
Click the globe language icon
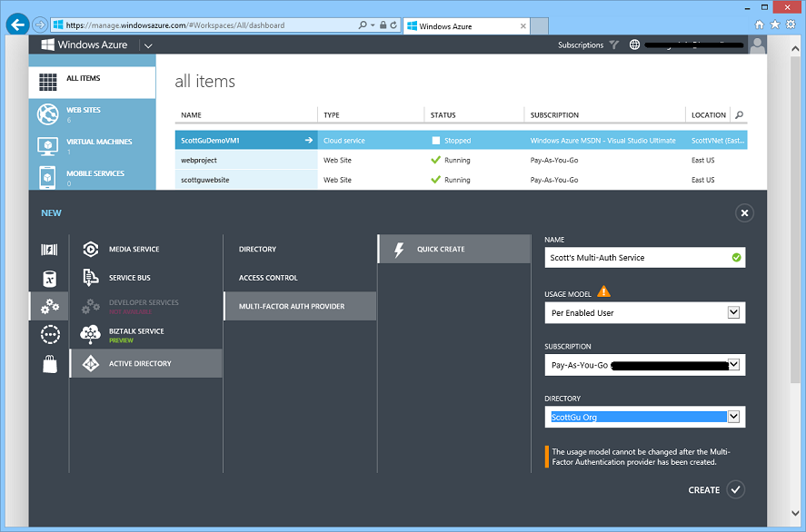click(x=635, y=45)
